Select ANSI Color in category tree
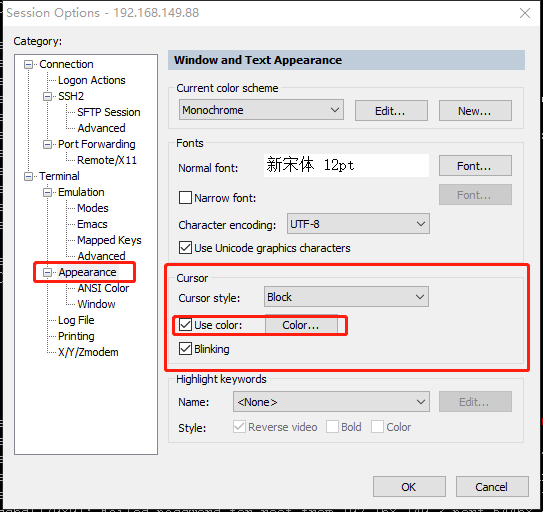Image resolution: width=543 pixels, height=512 pixels. point(103,288)
